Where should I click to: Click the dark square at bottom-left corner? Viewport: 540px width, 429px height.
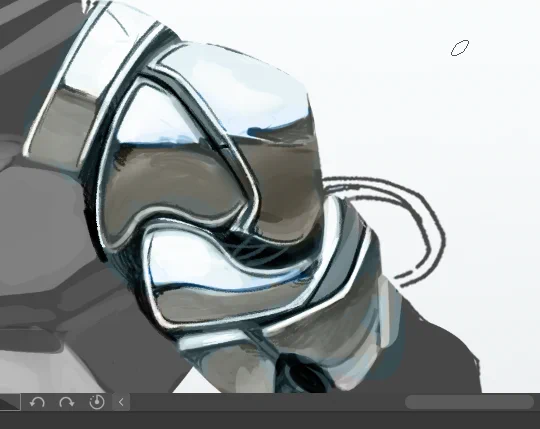(10, 402)
